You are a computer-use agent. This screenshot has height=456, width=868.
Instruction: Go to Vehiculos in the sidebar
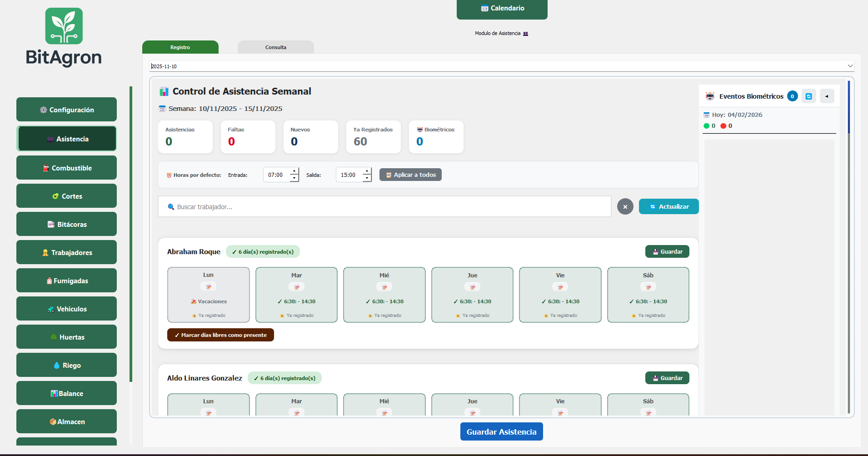click(66, 309)
